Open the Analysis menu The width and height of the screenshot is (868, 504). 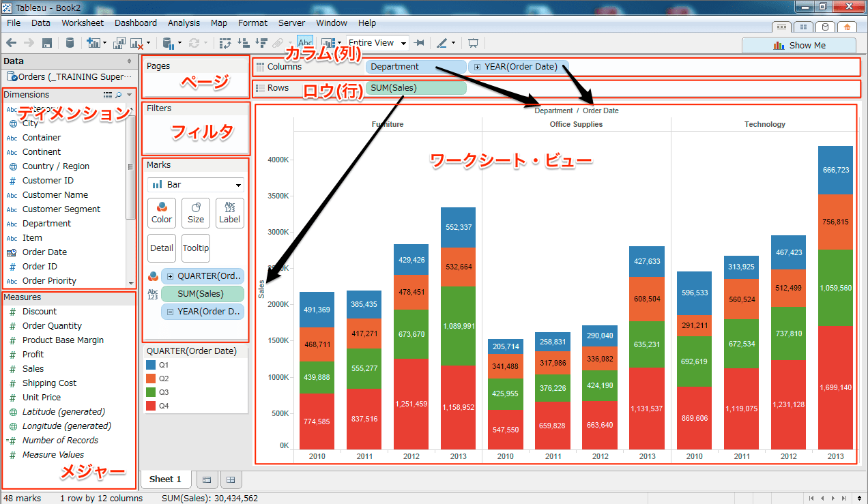(x=184, y=23)
